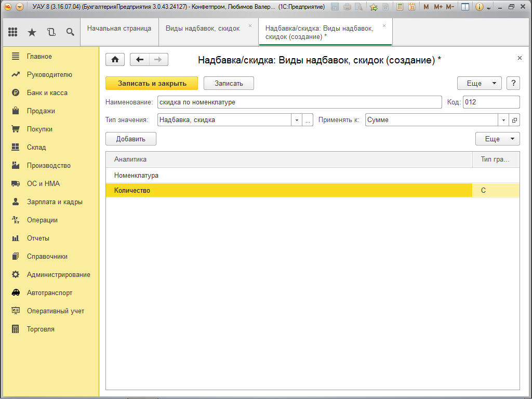
Task: Open the upper Еще dropdown menu
Action: [x=479, y=83]
